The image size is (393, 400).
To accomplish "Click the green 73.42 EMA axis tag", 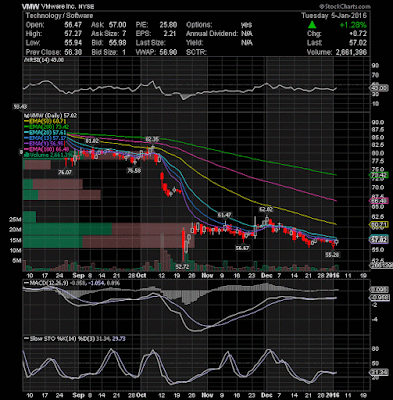I will coord(379,175).
